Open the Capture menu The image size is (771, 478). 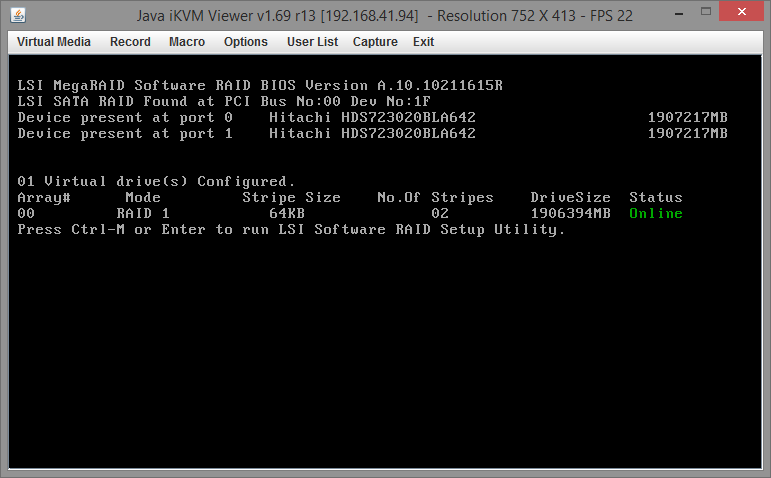pos(375,42)
